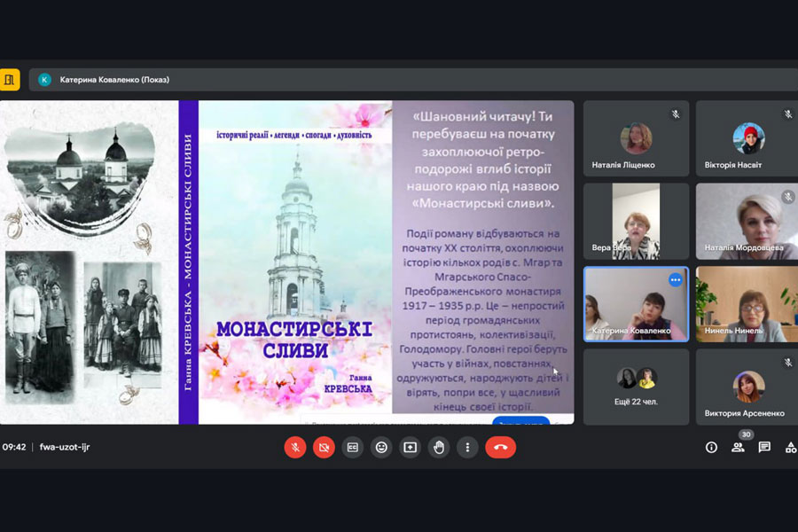Select Вікторія Насвіт's video tile
798x532 pixels.
pos(747,139)
